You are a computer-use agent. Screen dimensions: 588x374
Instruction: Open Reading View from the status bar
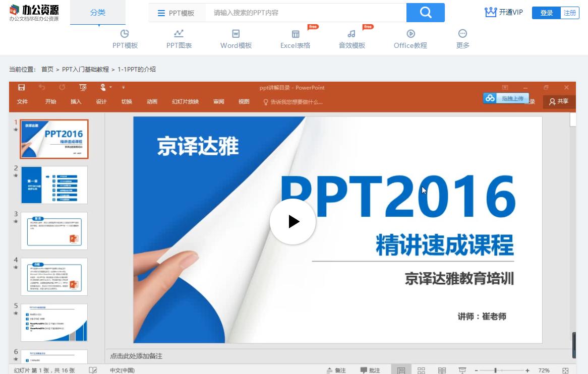pos(441,369)
